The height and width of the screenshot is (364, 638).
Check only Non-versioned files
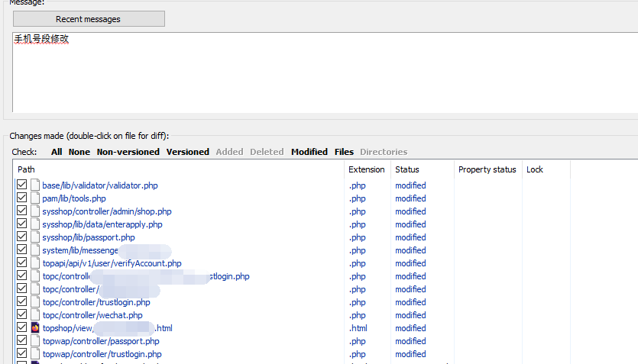tap(128, 152)
